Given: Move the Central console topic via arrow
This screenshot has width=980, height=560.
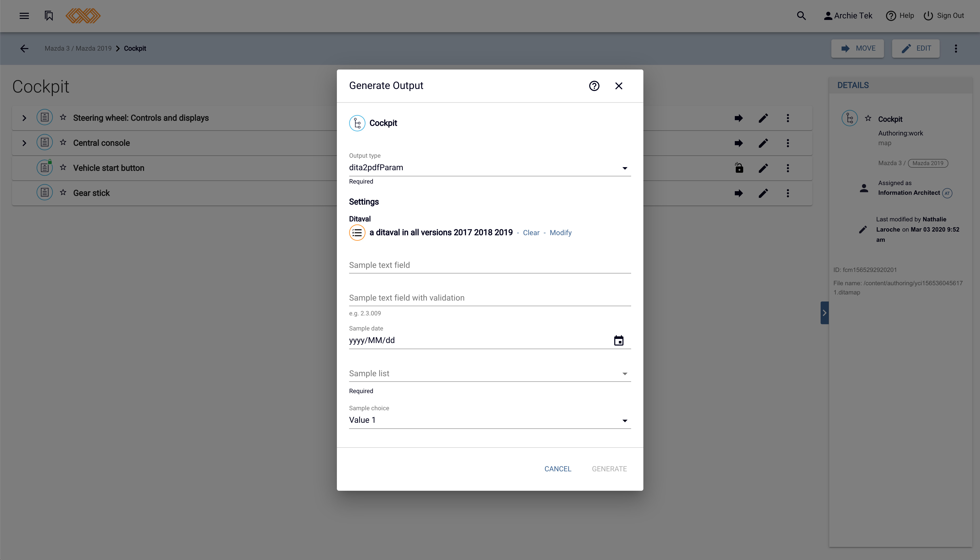Looking at the screenshot, I should (739, 143).
